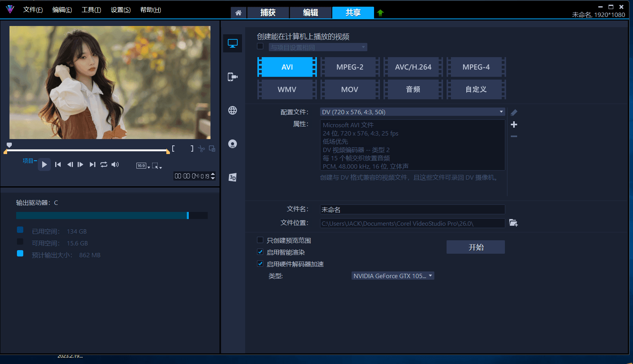Select the AVC/H.264 format button
Screen dimensions: 633x364
click(x=413, y=67)
